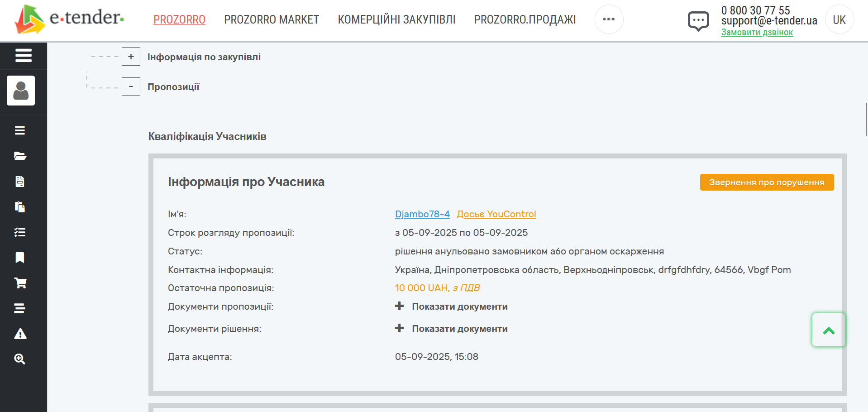This screenshot has height=412, width=868.
Task: Open the chat support bubble icon
Action: click(x=698, y=20)
